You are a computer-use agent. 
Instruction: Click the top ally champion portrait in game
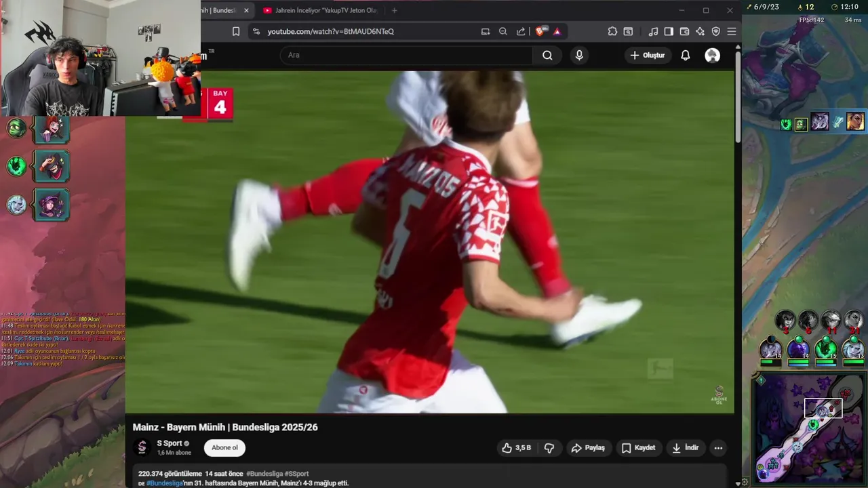click(52, 128)
